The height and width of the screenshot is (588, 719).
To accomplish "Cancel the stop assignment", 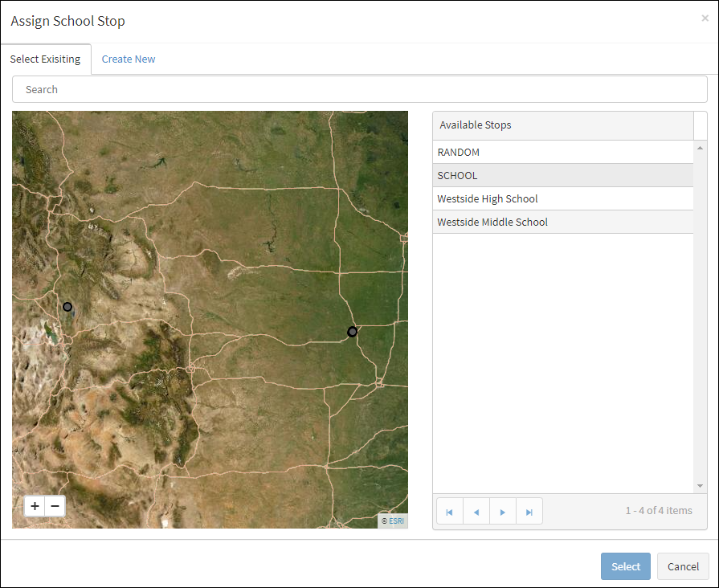I will click(x=683, y=566).
